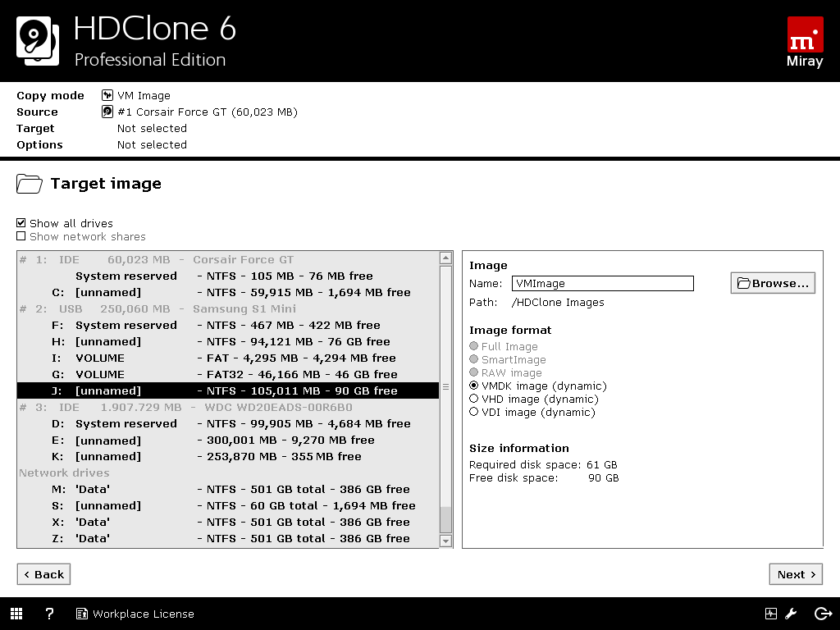Select S: unnamed 60 GB network drive

pos(228,505)
